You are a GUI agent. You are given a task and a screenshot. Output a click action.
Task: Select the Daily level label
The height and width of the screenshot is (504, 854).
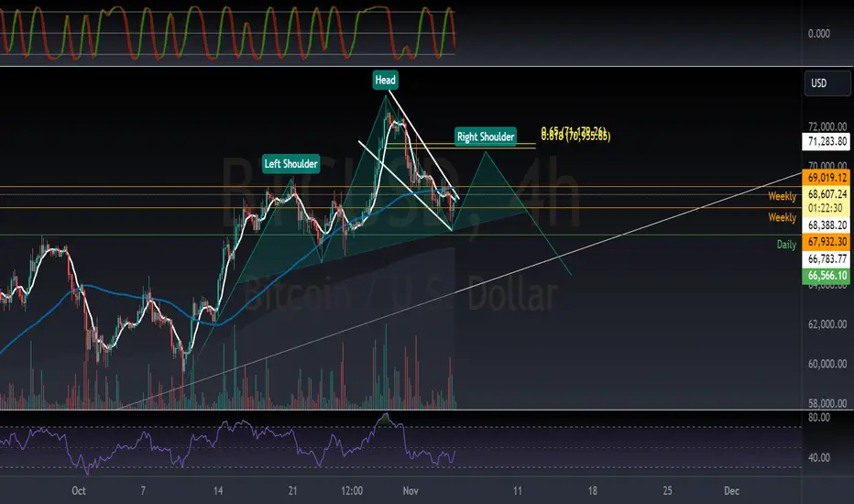tap(786, 245)
